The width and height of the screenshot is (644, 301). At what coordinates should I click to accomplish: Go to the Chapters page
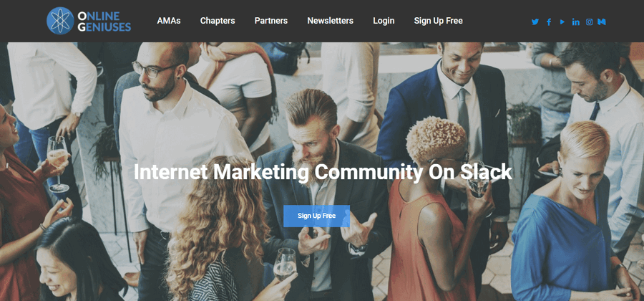218,21
